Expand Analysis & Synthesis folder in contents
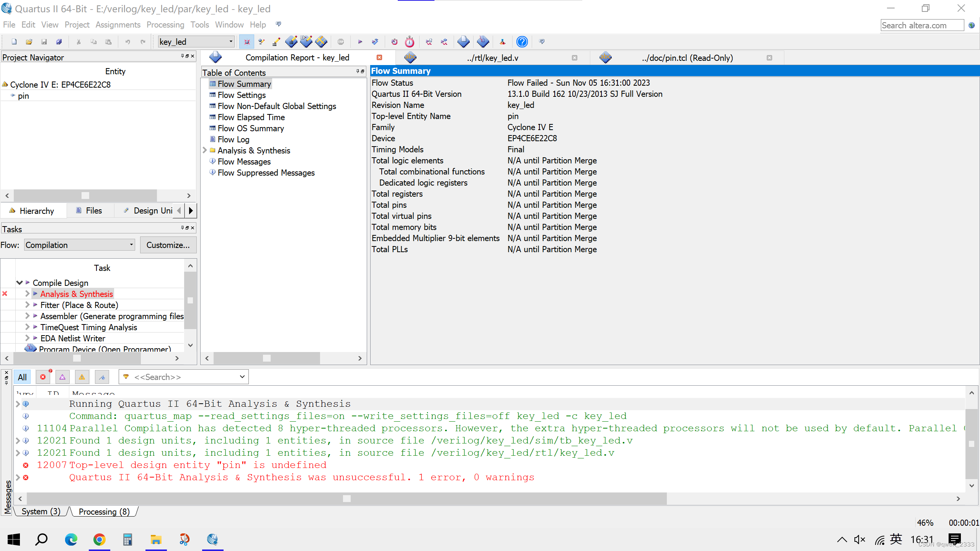Image resolution: width=980 pixels, height=551 pixels. [x=205, y=150]
